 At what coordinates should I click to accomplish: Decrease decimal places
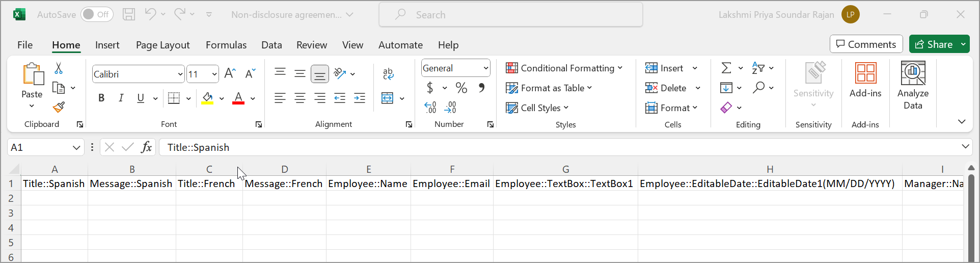(450, 108)
